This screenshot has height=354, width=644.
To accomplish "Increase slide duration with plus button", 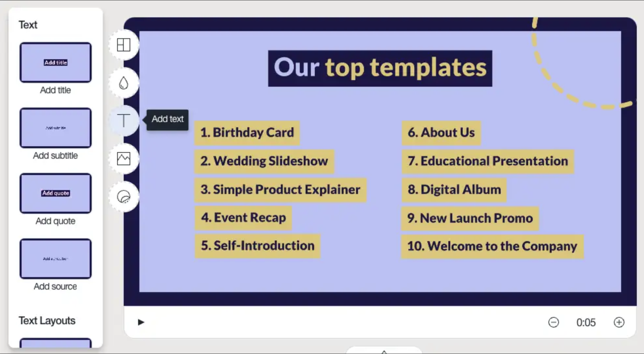I will (619, 322).
